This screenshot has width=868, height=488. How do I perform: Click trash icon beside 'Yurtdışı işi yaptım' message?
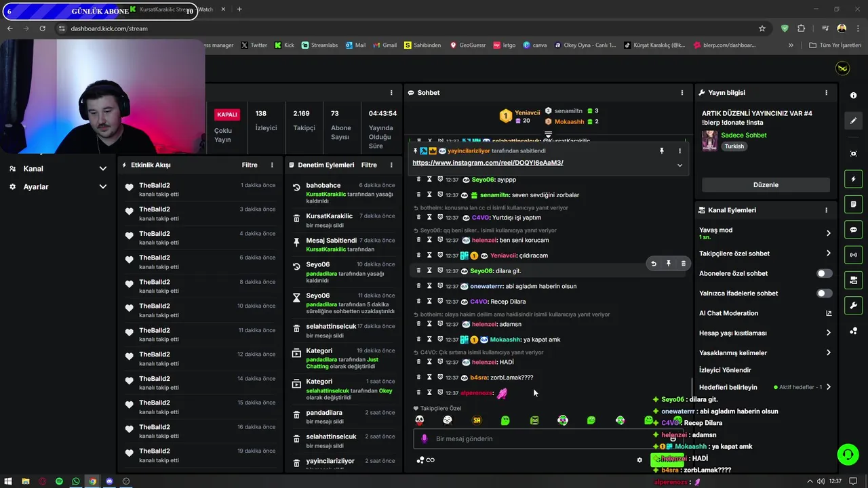pos(418,217)
